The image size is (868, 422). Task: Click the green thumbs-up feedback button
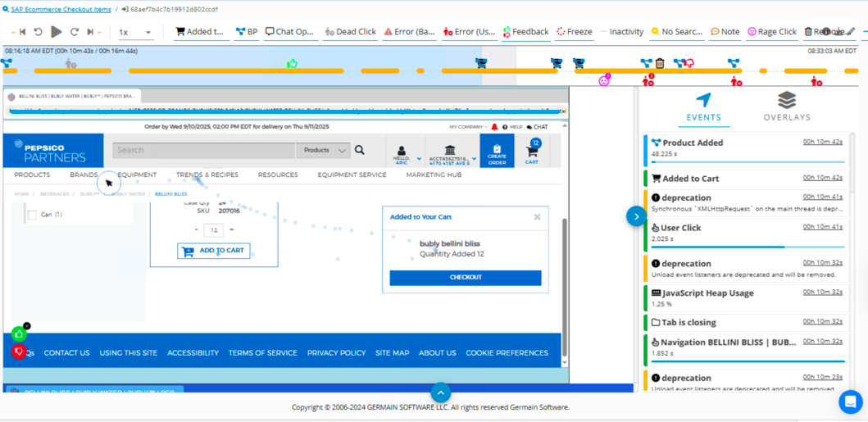(x=19, y=334)
